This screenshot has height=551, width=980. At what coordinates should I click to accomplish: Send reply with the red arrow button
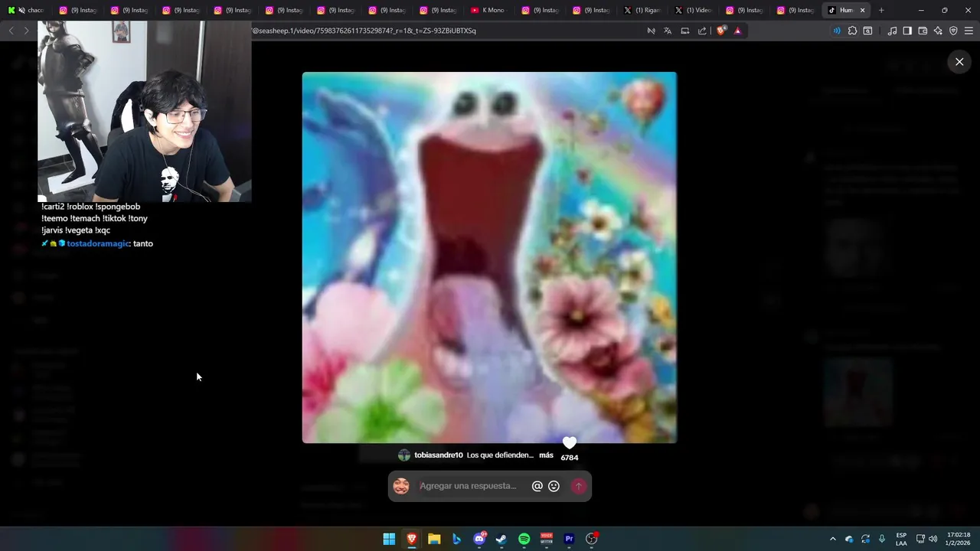tap(579, 486)
